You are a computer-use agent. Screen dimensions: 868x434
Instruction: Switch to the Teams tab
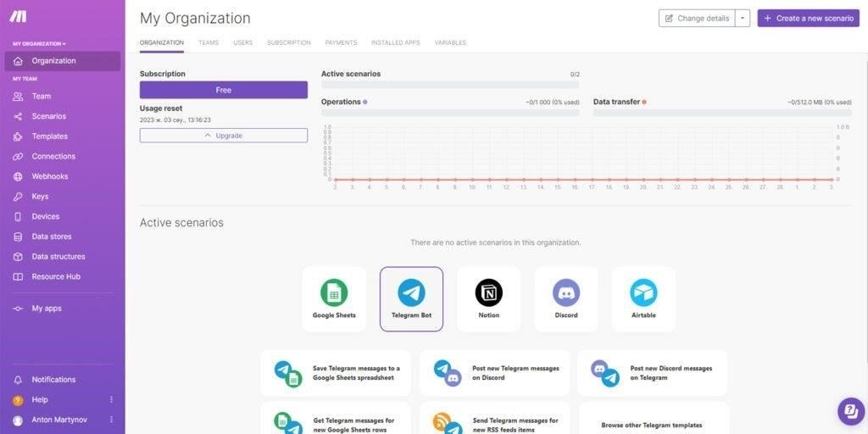pyautogui.click(x=209, y=42)
